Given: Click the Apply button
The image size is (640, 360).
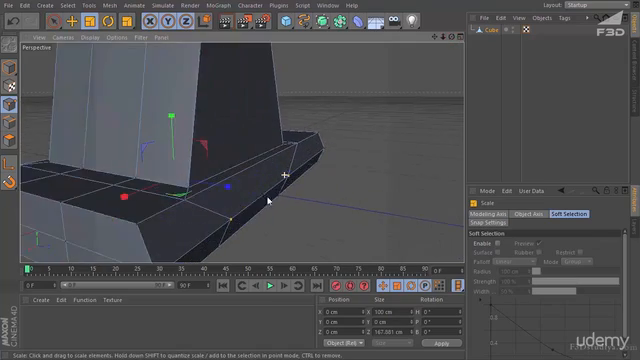Looking at the screenshot, I should [442, 343].
